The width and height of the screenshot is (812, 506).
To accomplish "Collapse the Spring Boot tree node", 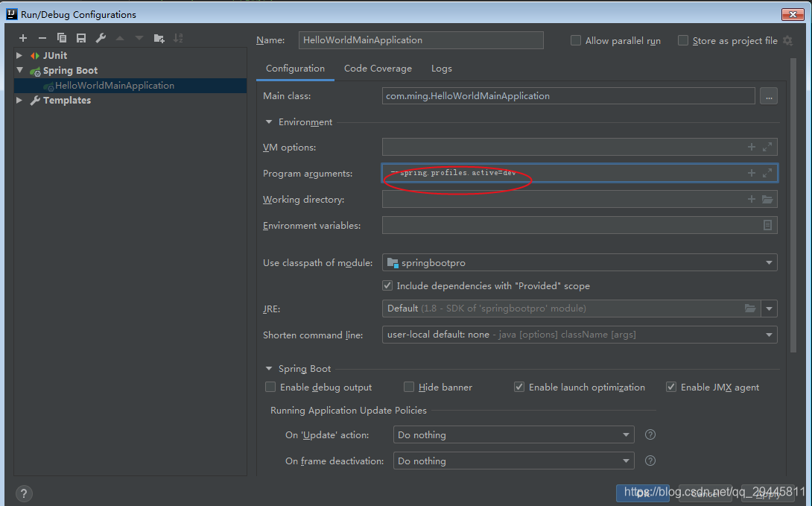I will click(x=19, y=70).
